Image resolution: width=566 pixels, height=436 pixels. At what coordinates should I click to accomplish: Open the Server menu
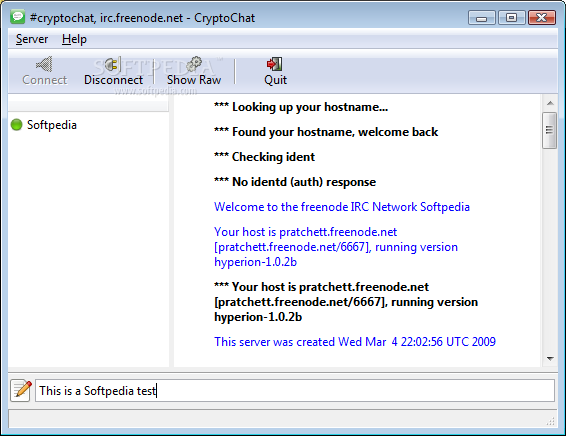pyautogui.click(x=32, y=39)
